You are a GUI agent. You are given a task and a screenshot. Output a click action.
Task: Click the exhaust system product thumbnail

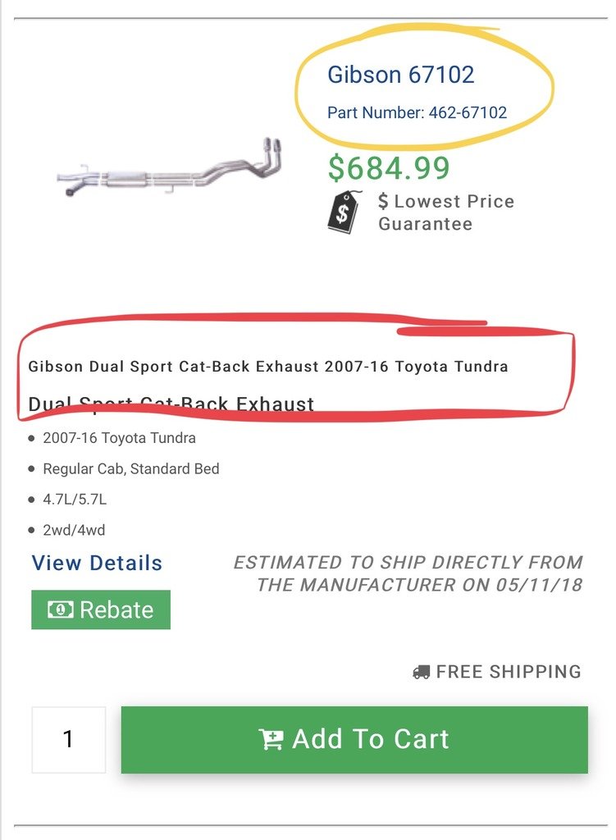click(169, 167)
